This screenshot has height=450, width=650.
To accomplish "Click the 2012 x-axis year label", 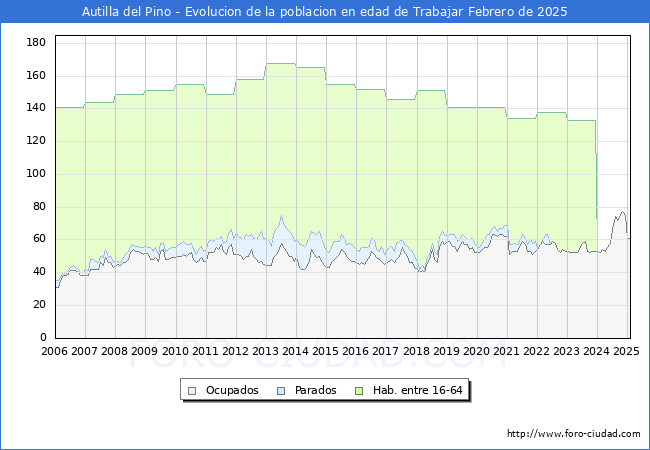I will click(235, 351).
